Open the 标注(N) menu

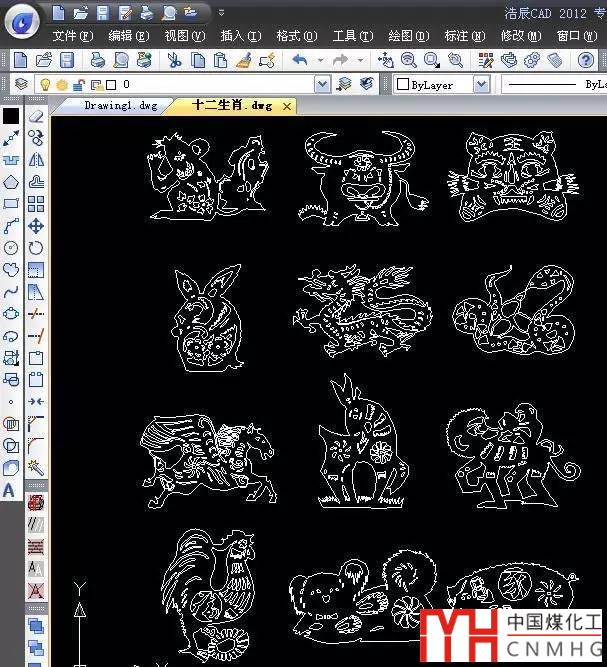pyautogui.click(x=465, y=36)
